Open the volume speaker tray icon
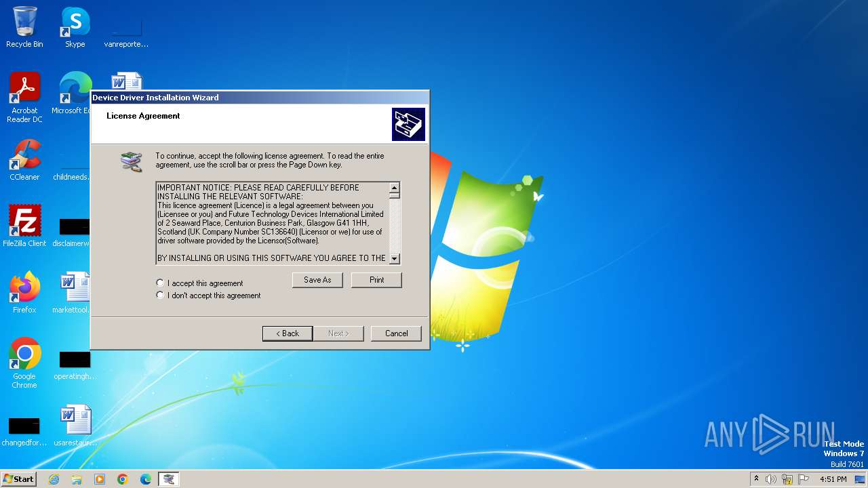Viewport: 868px width, 488px height. [771, 479]
